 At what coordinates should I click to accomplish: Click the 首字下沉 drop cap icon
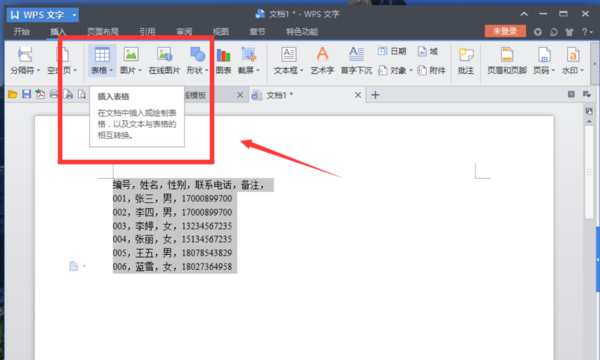[x=356, y=54]
